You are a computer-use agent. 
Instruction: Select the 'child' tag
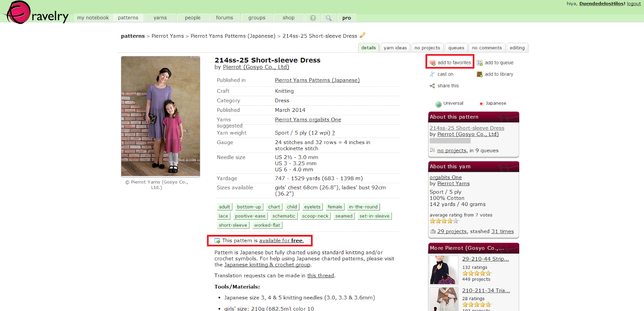point(292,207)
